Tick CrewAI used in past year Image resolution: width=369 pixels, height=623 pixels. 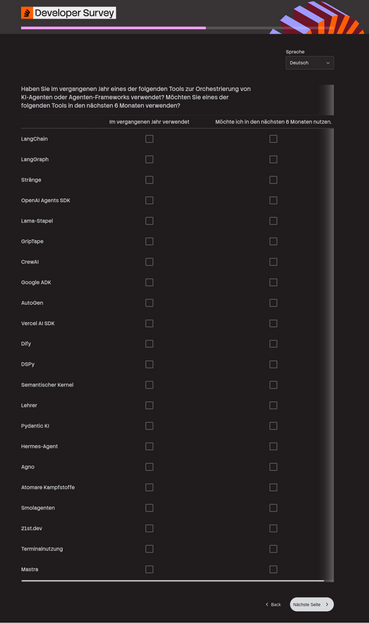click(x=149, y=262)
